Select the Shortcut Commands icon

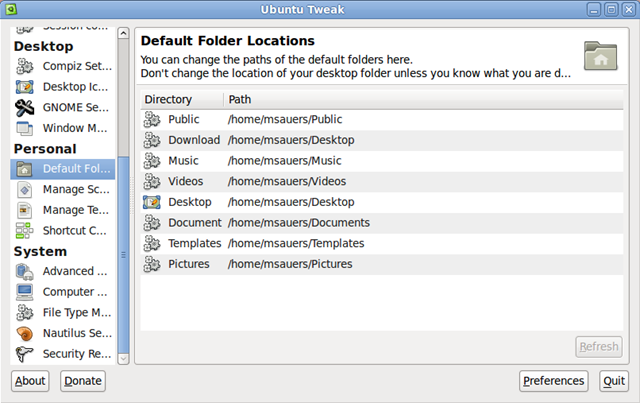pyautogui.click(x=24, y=231)
